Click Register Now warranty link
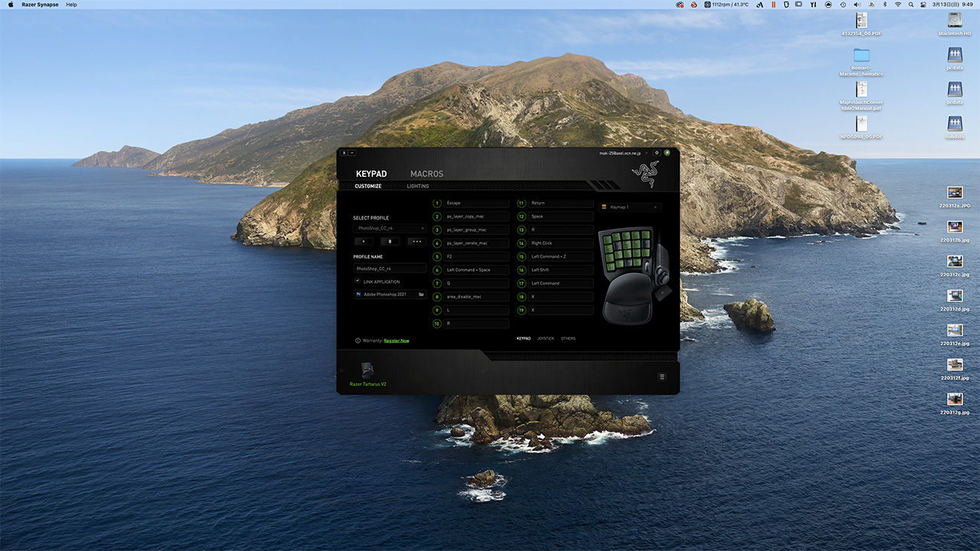Image resolution: width=980 pixels, height=551 pixels. (x=397, y=341)
